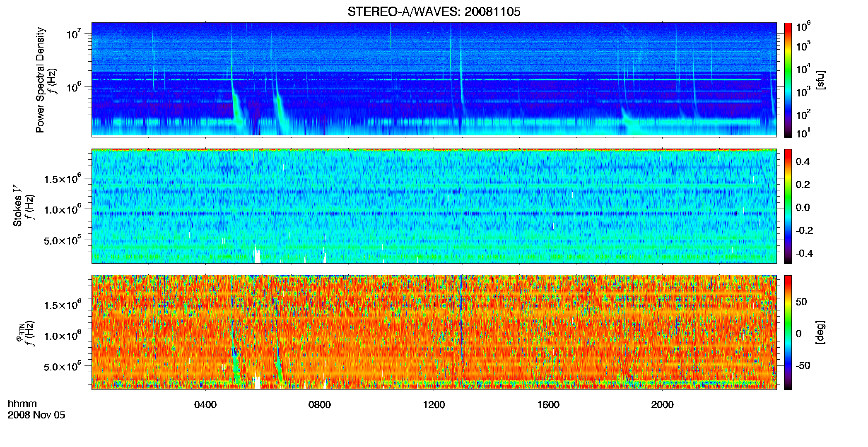Click the 1600 time tick label
This screenshot has height=447, width=868.
(548, 405)
